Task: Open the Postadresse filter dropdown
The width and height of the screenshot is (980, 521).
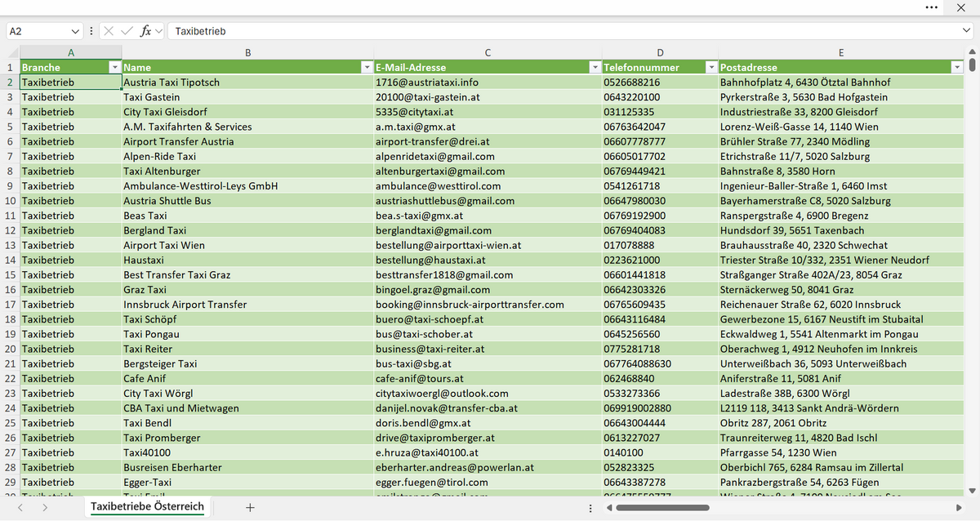Action: pos(957,67)
